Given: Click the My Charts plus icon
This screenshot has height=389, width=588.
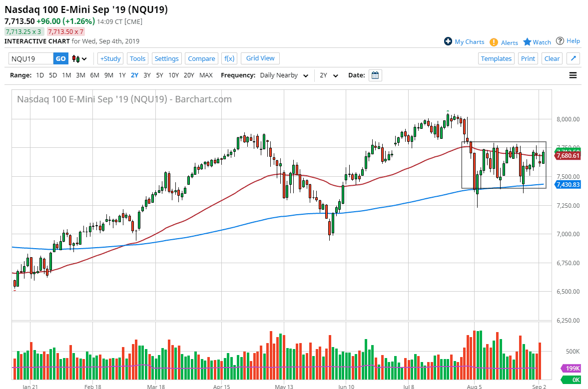Looking at the screenshot, I should pos(448,41).
